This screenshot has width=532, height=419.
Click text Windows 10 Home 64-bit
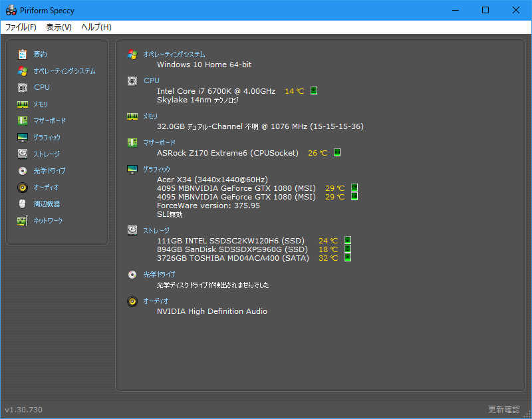204,65
